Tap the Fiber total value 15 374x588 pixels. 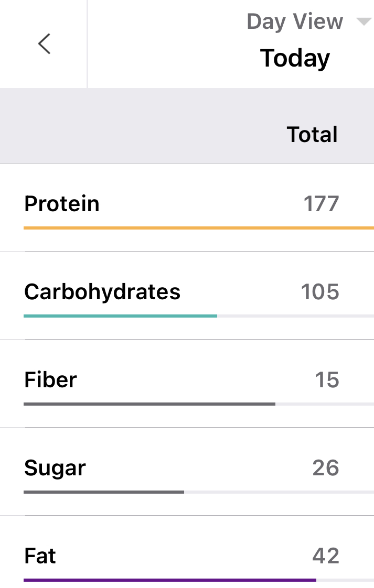point(327,379)
